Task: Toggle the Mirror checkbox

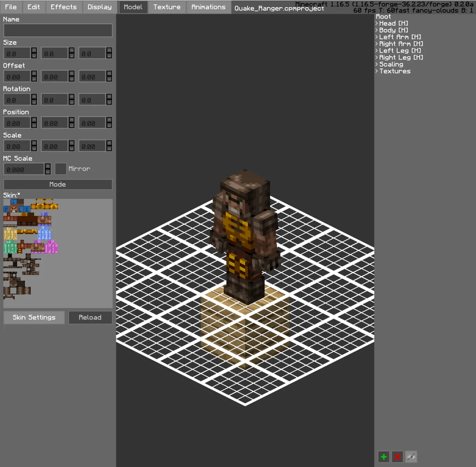Action: [61, 169]
